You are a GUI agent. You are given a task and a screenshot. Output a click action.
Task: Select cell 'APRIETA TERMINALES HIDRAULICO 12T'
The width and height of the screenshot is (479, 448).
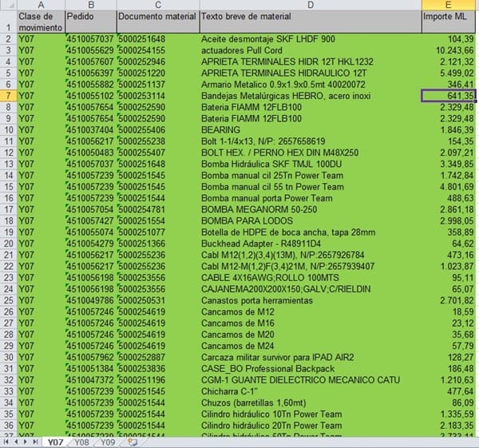pyautogui.click(x=311, y=73)
